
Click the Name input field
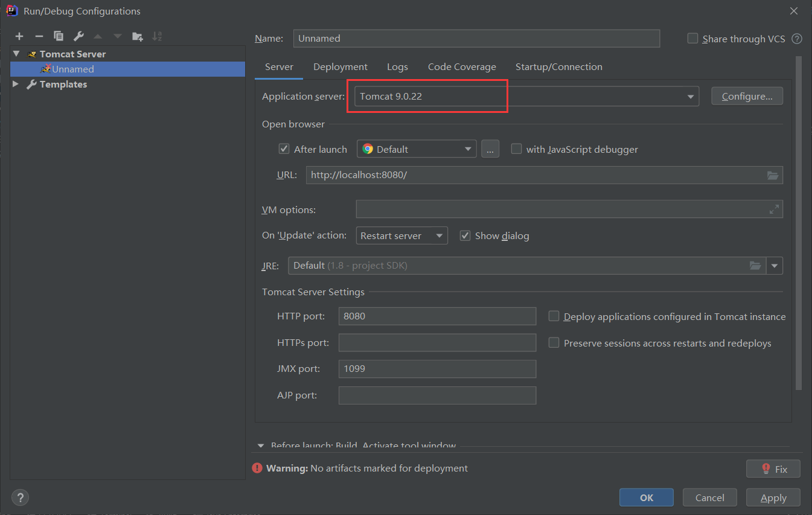[476, 38]
